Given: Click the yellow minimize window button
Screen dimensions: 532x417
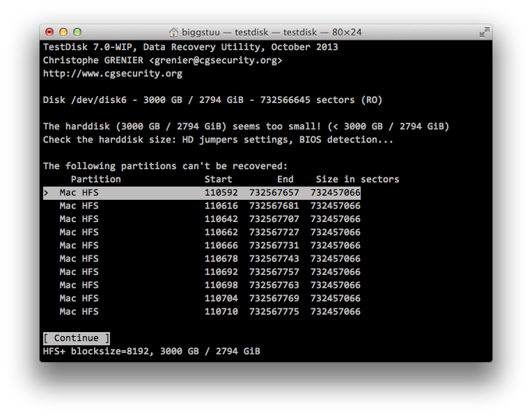Looking at the screenshot, I should point(63,32).
